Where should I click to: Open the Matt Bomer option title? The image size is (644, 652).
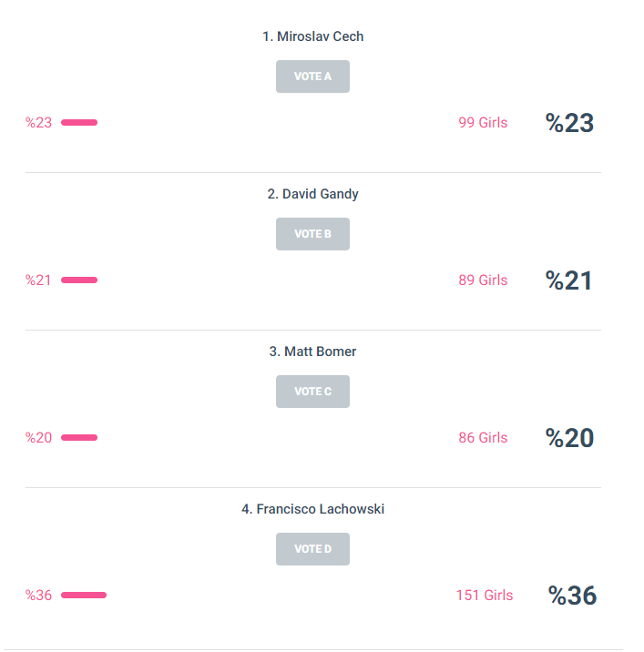coord(312,351)
